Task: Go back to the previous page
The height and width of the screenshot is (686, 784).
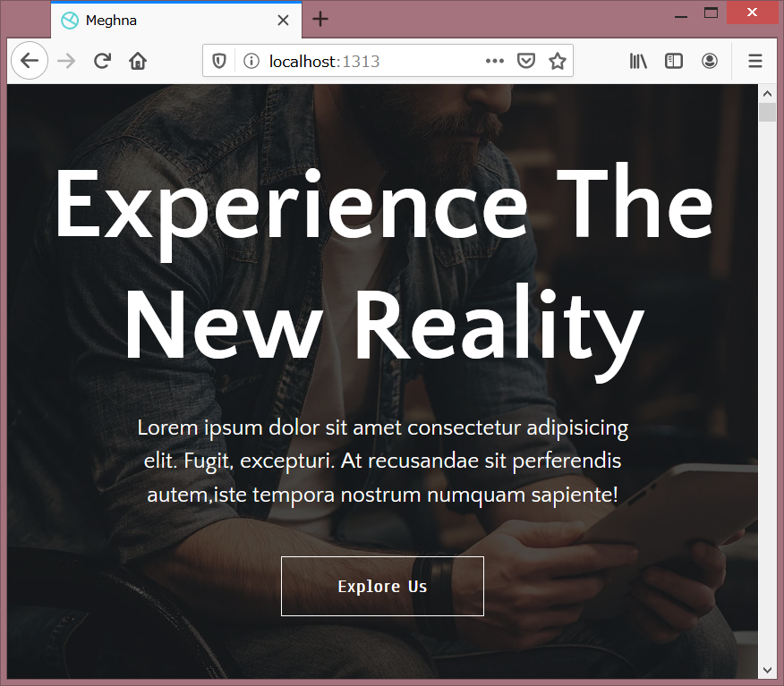Action: point(30,61)
